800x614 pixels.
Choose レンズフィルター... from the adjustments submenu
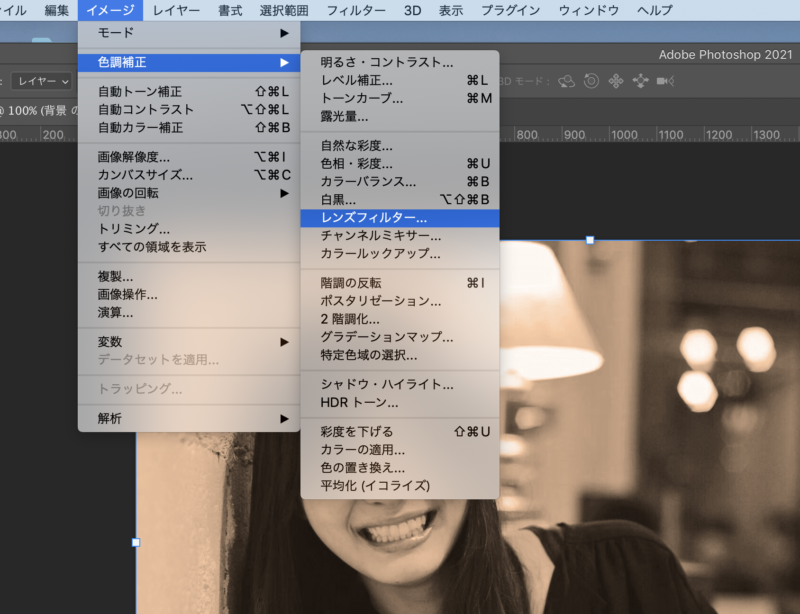point(399,217)
